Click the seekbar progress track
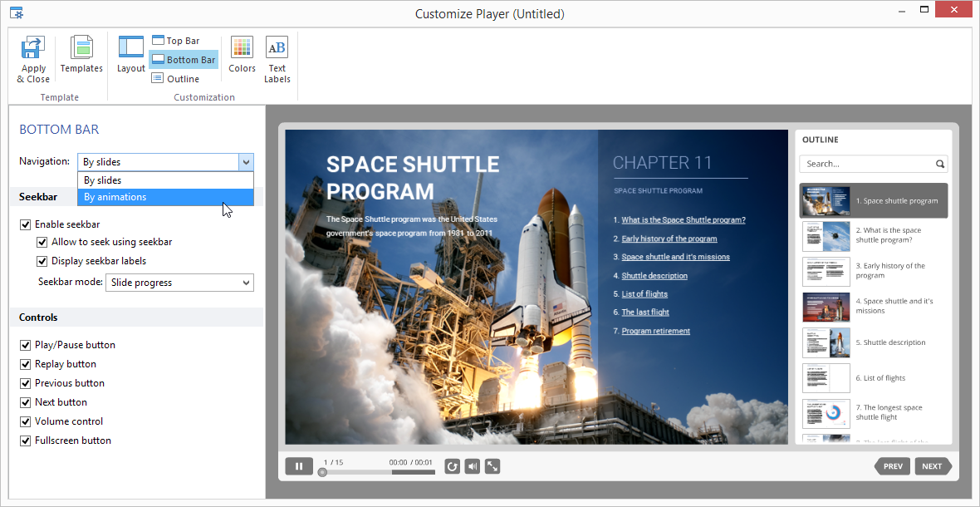Image resolution: width=980 pixels, height=507 pixels. [378, 473]
